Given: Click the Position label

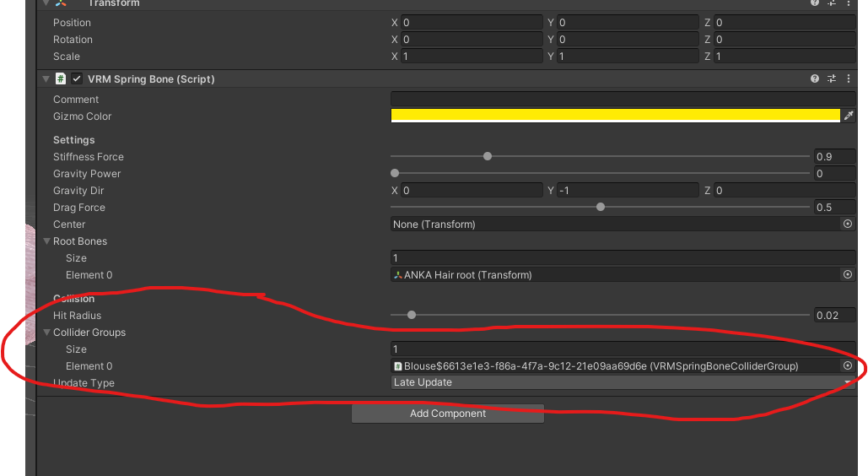Looking at the screenshot, I should point(72,23).
